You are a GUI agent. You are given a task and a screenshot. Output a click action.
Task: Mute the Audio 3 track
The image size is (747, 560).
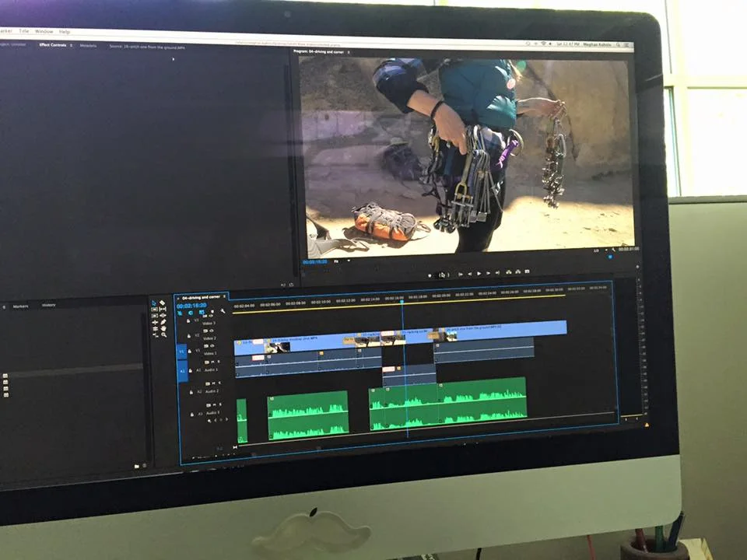coord(215,404)
